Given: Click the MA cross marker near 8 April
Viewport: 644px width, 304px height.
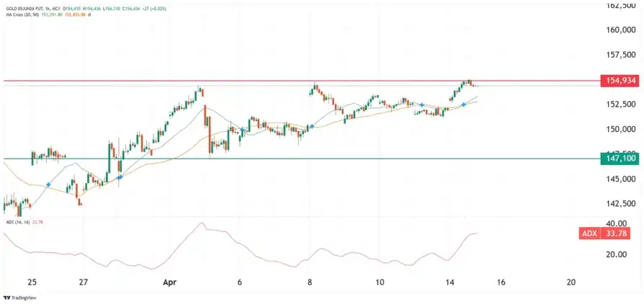Looking at the screenshot, I should pos(311,126).
